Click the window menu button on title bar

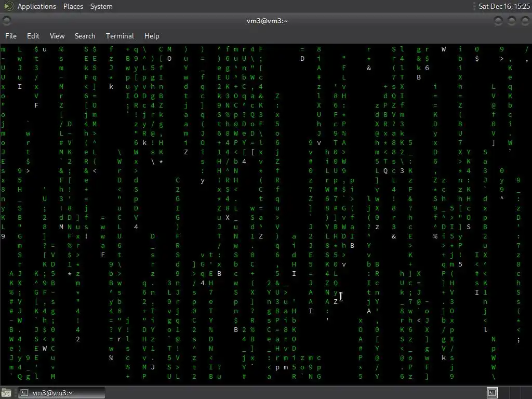pyautogui.click(x=6, y=21)
